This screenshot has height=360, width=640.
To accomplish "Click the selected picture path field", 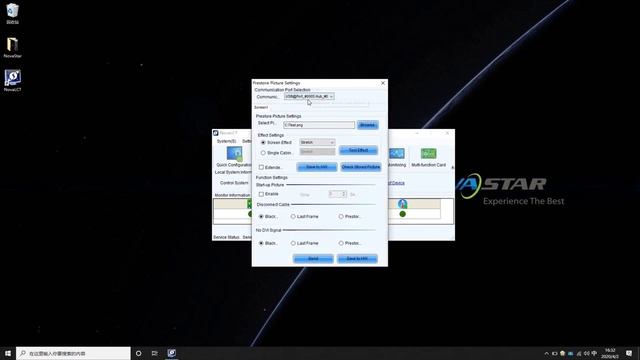I will (x=319, y=125).
